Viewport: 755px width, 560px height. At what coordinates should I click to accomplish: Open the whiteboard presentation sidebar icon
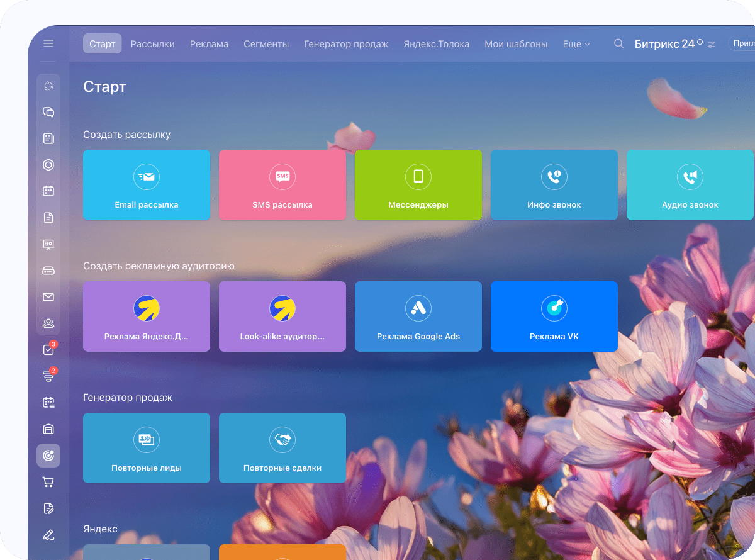tap(48, 244)
